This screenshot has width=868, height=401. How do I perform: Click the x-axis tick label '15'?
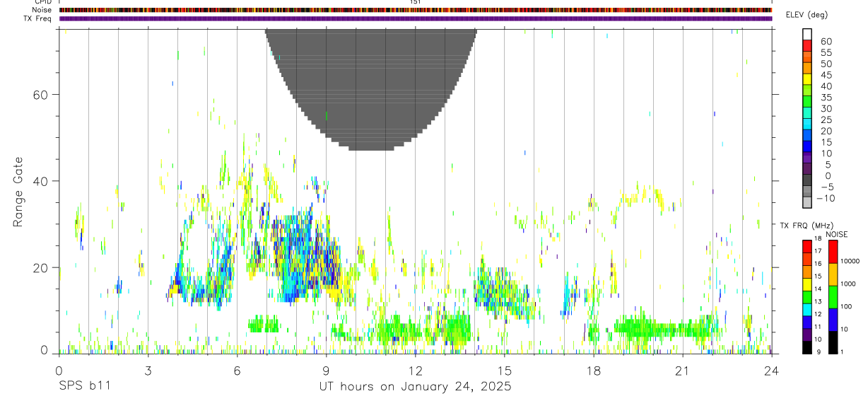click(504, 370)
